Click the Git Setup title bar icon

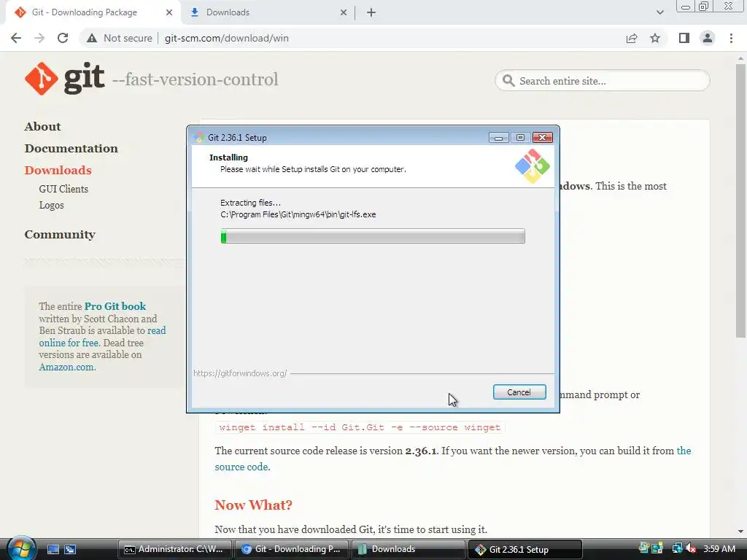point(199,138)
